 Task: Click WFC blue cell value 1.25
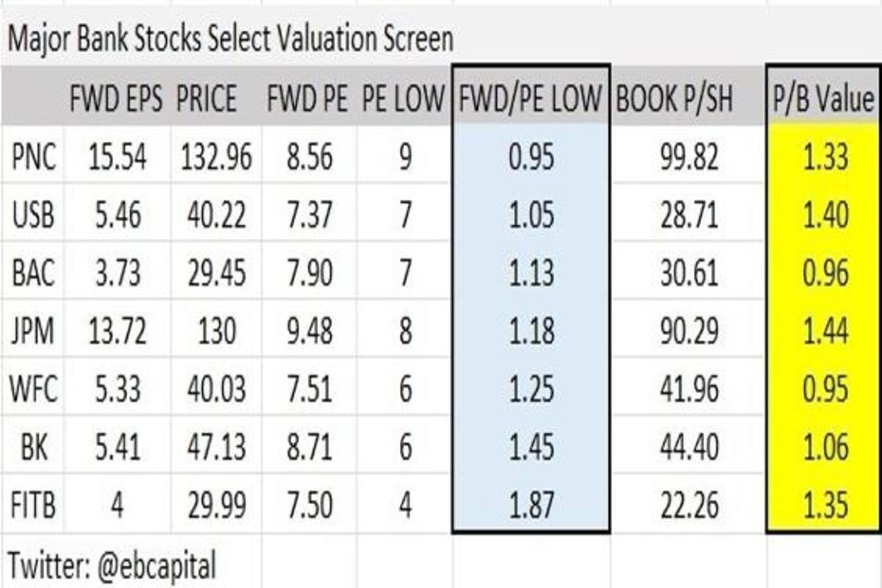(x=531, y=390)
